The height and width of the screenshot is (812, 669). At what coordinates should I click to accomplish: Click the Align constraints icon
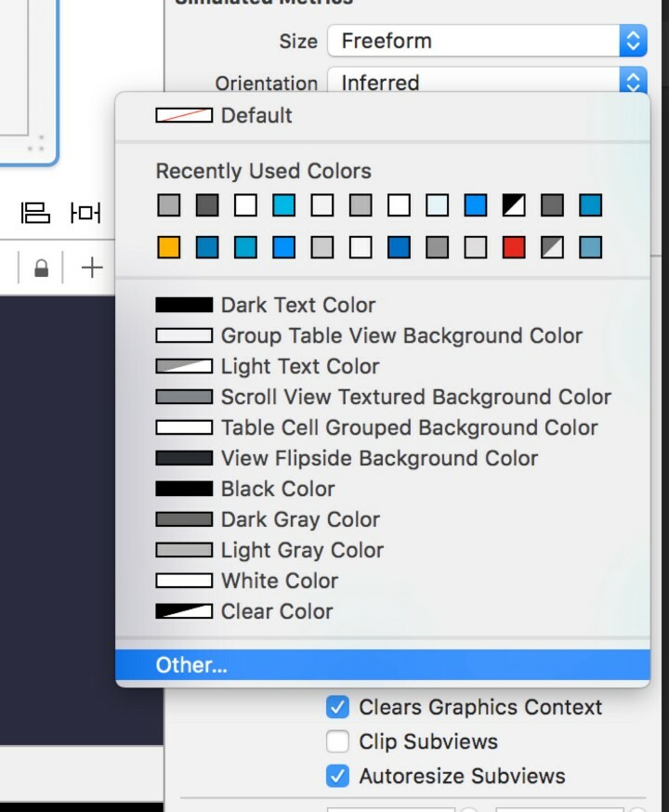[35, 213]
